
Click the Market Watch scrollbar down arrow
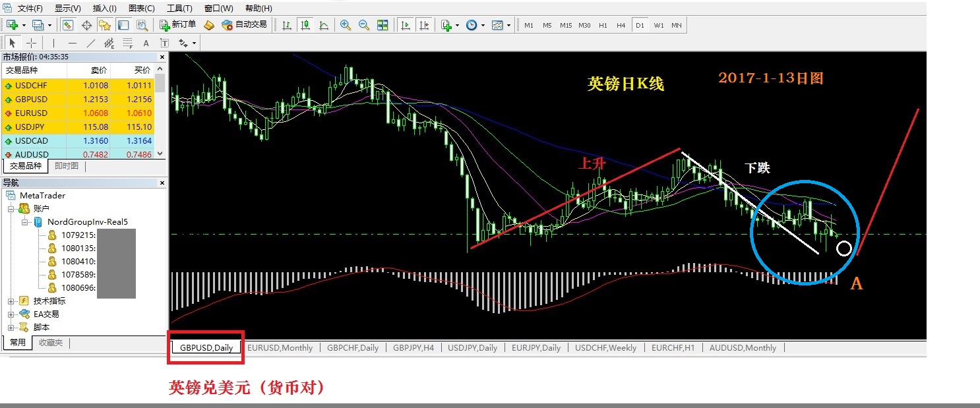coord(160,153)
